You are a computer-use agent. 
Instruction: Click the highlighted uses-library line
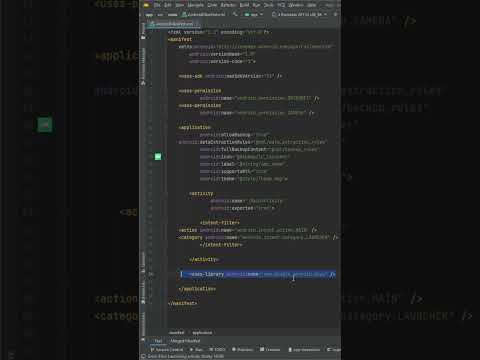click(x=258, y=274)
